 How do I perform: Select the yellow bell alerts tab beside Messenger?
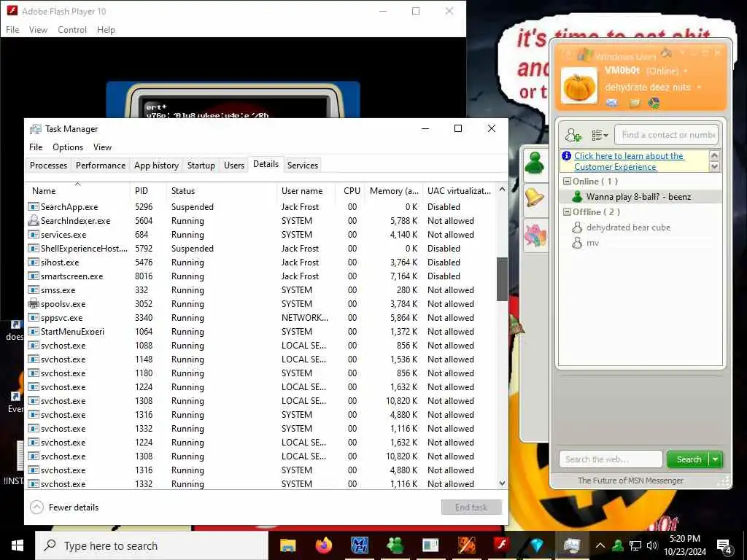tap(535, 197)
